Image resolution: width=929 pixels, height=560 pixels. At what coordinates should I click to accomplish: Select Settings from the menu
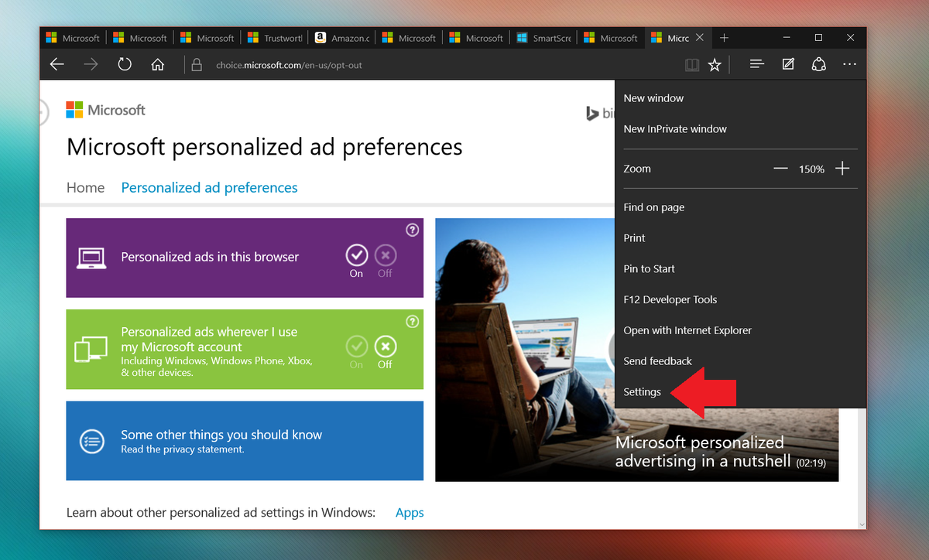coord(642,392)
